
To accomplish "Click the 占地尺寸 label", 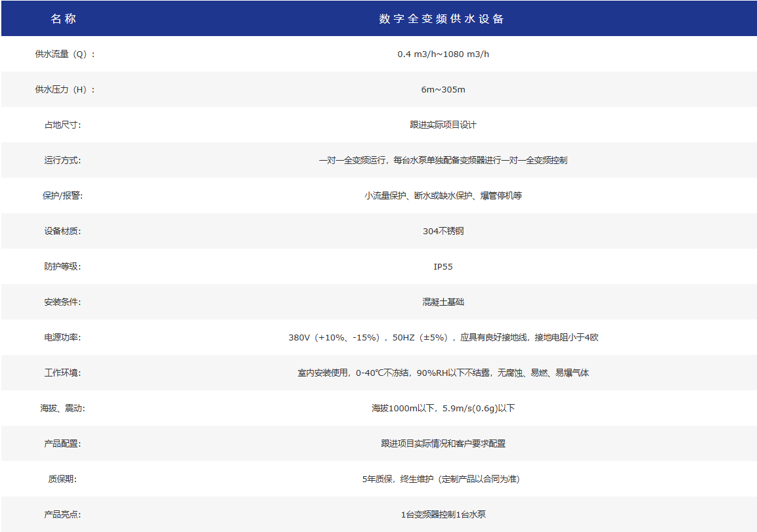I will coord(62,125).
